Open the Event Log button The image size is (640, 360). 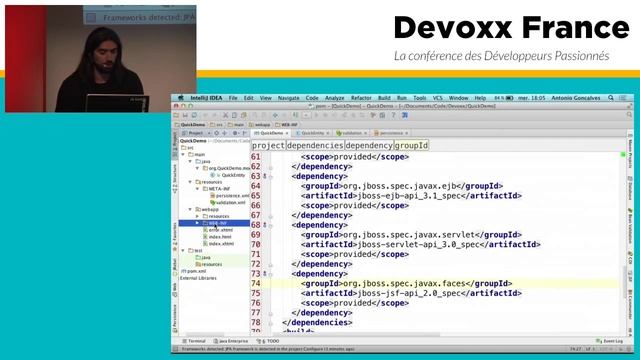[609, 341]
